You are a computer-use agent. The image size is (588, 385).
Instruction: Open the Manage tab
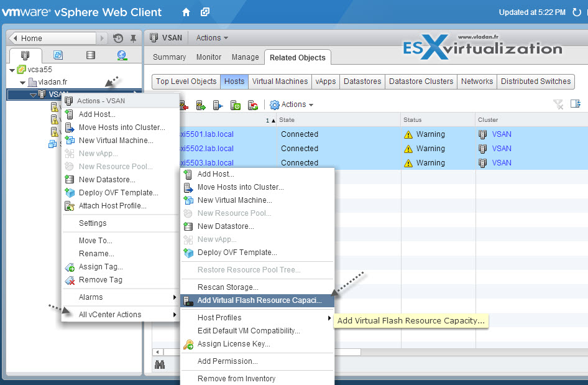(x=246, y=57)
